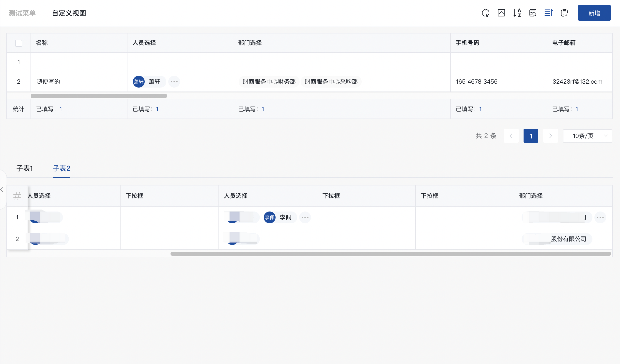Viewport: 620px width, 364px height.
Task: Switch to the 子表1 tab
Action: point(25,168)
